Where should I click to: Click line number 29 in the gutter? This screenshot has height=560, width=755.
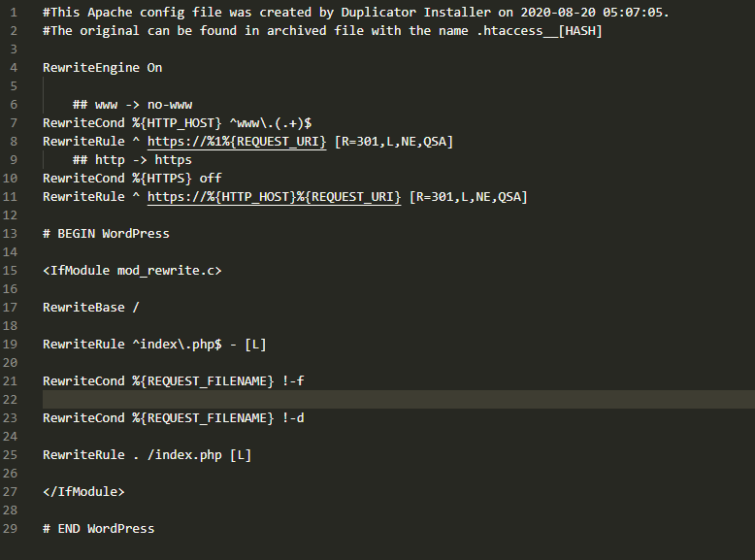click(11, 529)
